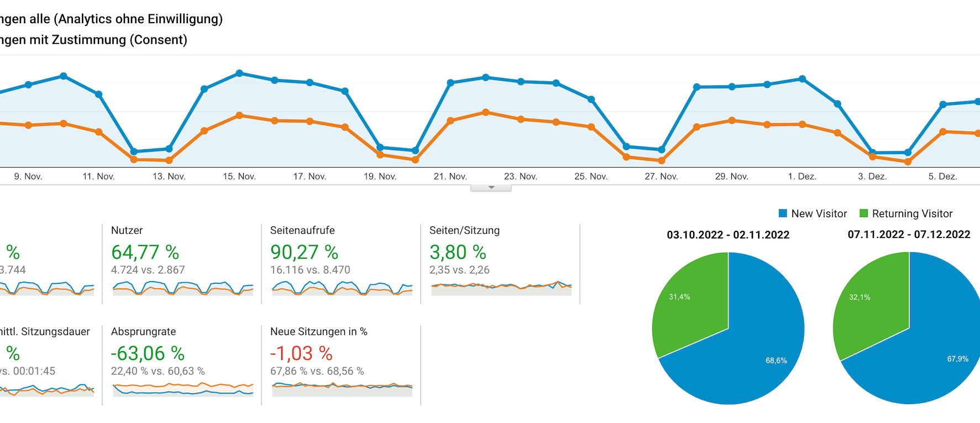Click the Nutzer sparkline chart
The height and width of the screenshot is (423, 980).
pyautogui.click(x=182, y=288)
